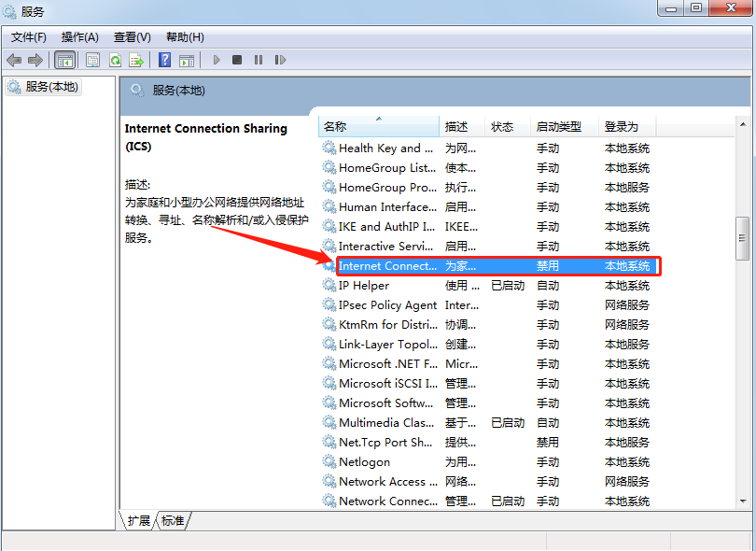Screen dimensions: 756x551
Task: Open the 文件(F) menu
Action: (x=28, y=37)
